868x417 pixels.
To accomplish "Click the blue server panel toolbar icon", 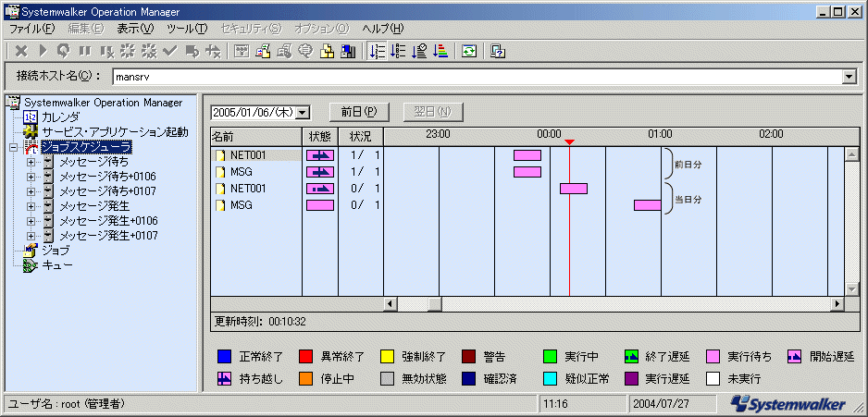I will [348, 52].
